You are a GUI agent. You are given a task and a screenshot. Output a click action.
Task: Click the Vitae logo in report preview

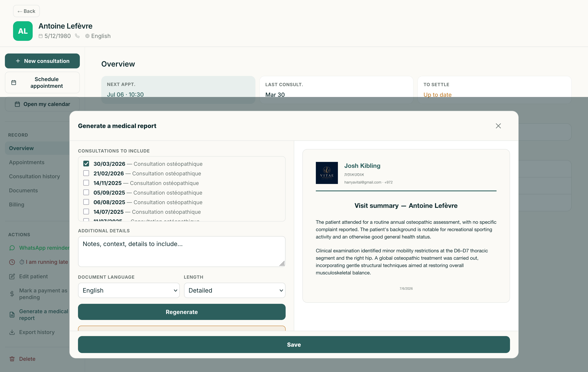pyautogui.click(x=327, y=173)
